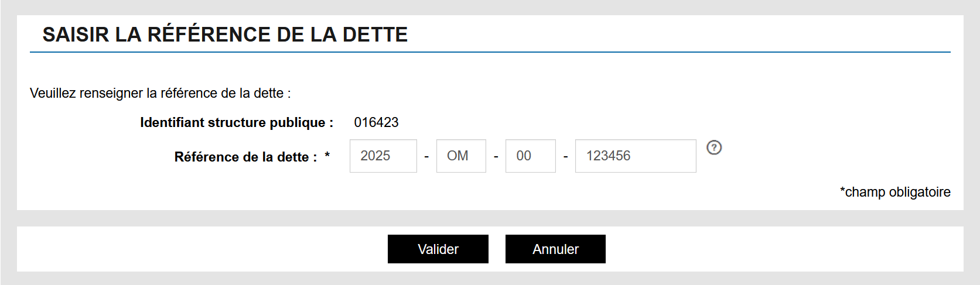The height and width of the screenshot is (285, 980).
Task: Click the blue divider line under heading
Action: (490, 52)
